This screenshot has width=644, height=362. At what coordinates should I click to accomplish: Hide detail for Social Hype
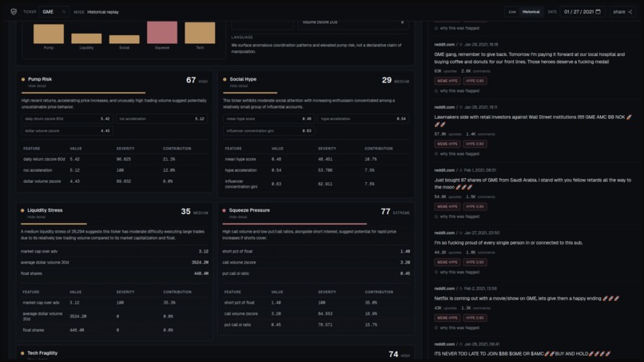pos(239,86)
